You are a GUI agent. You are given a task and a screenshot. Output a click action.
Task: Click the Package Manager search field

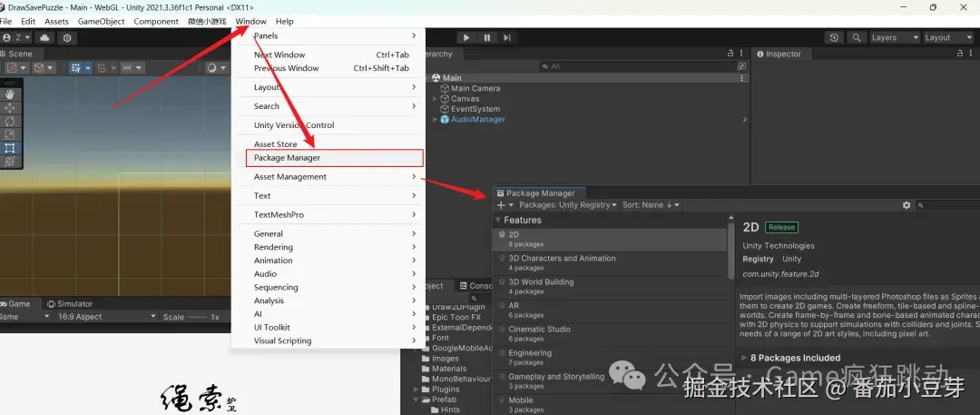click(x=947, y=205)
